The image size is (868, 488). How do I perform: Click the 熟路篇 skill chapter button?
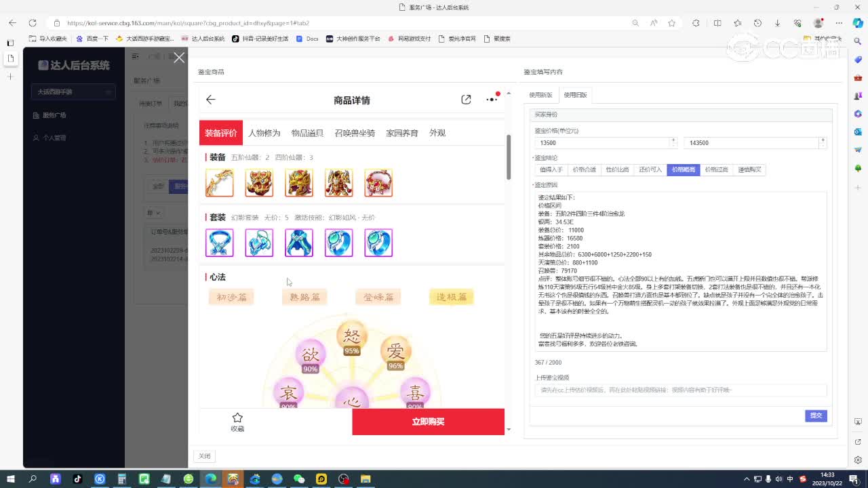[304, 297]
